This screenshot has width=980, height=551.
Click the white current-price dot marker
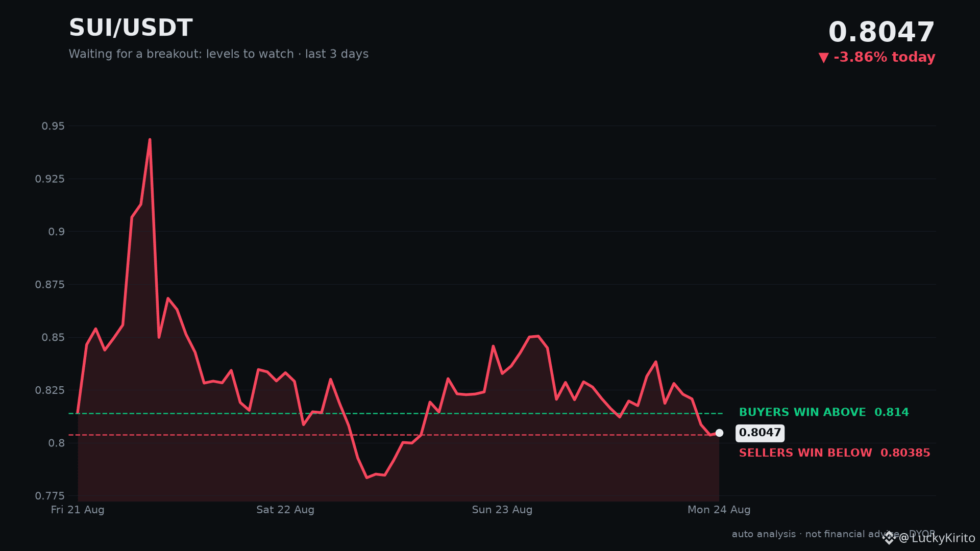[719, 433]
